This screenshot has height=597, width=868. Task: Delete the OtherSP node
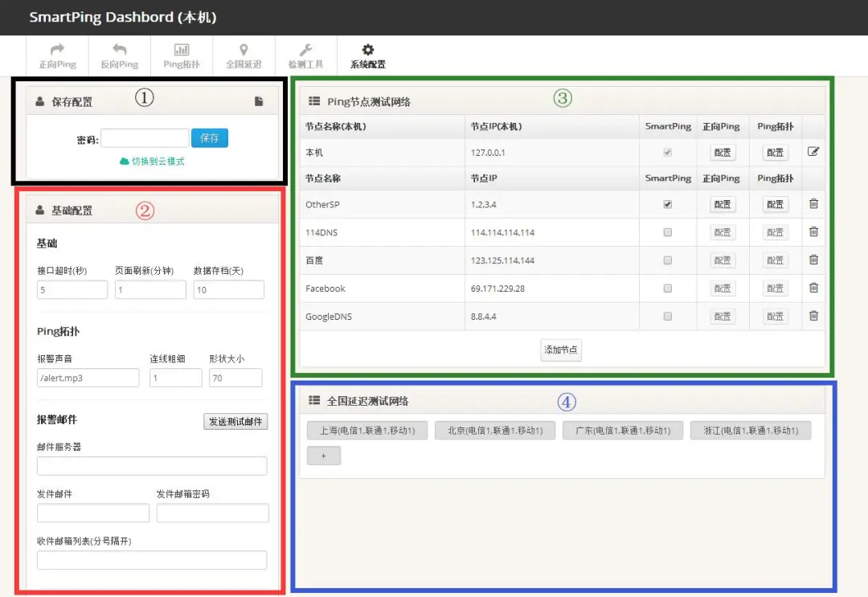(813, 203)
